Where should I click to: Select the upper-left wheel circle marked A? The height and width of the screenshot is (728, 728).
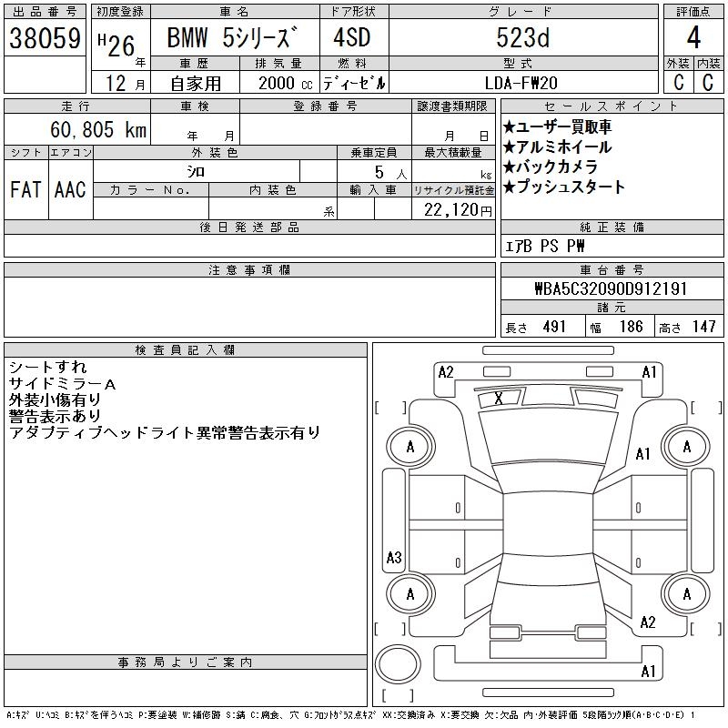[x=409, y=447]
